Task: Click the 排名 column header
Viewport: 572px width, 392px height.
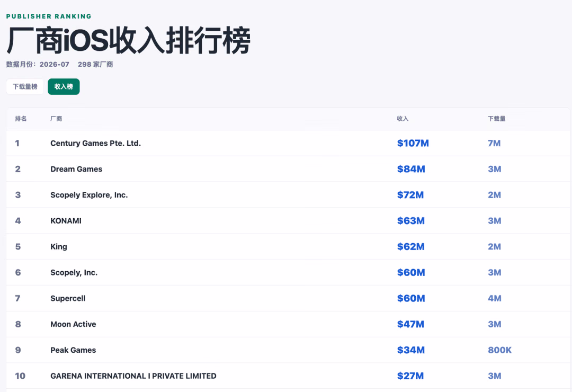Action: (21, 119)
